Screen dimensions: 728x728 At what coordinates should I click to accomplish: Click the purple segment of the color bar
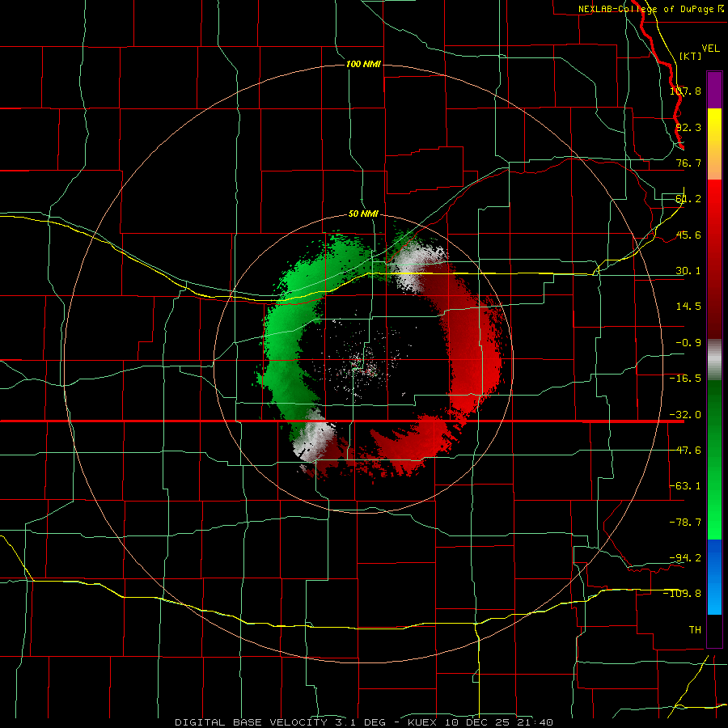click(714, 90)
